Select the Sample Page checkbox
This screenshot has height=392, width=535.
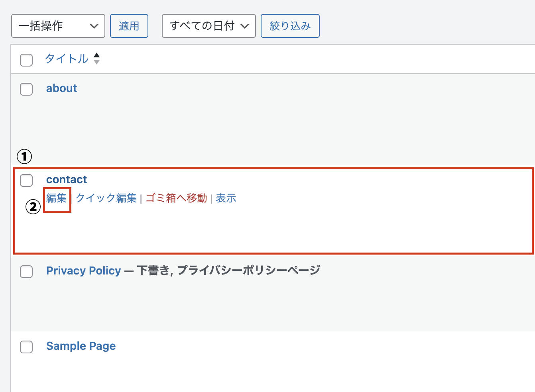coord(26,347)
